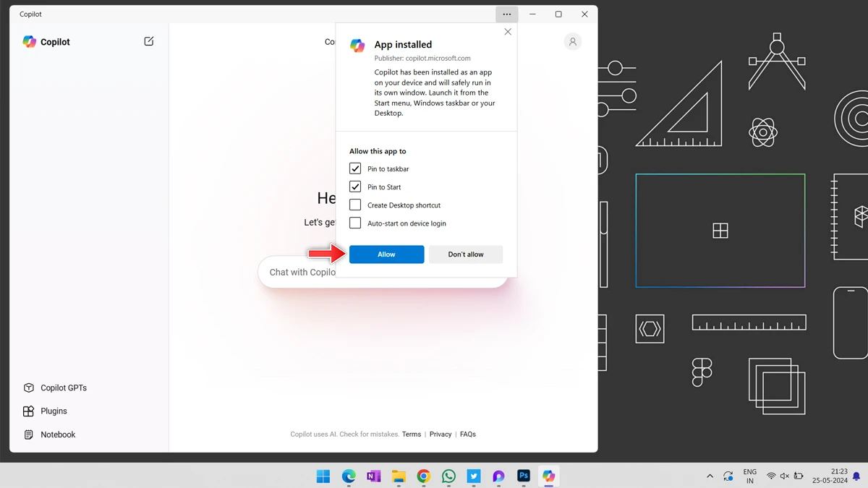Click the Allow button

(386, 254)
